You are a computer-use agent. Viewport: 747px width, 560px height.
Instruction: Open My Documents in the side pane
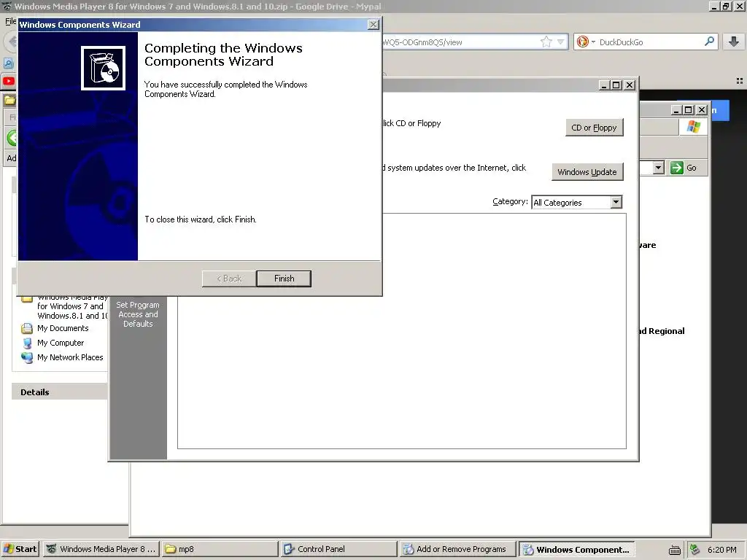click(x=63, y=328)
